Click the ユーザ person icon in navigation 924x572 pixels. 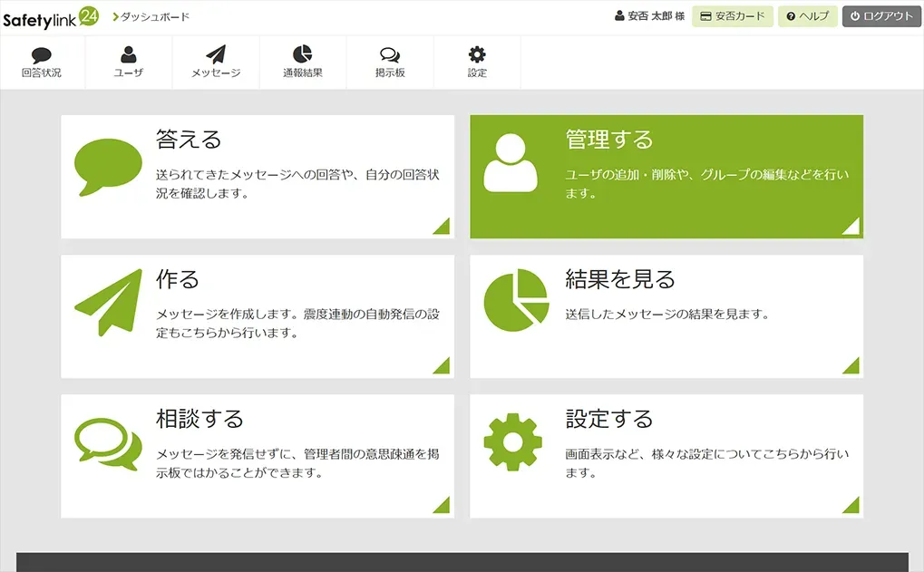[127, 54]
